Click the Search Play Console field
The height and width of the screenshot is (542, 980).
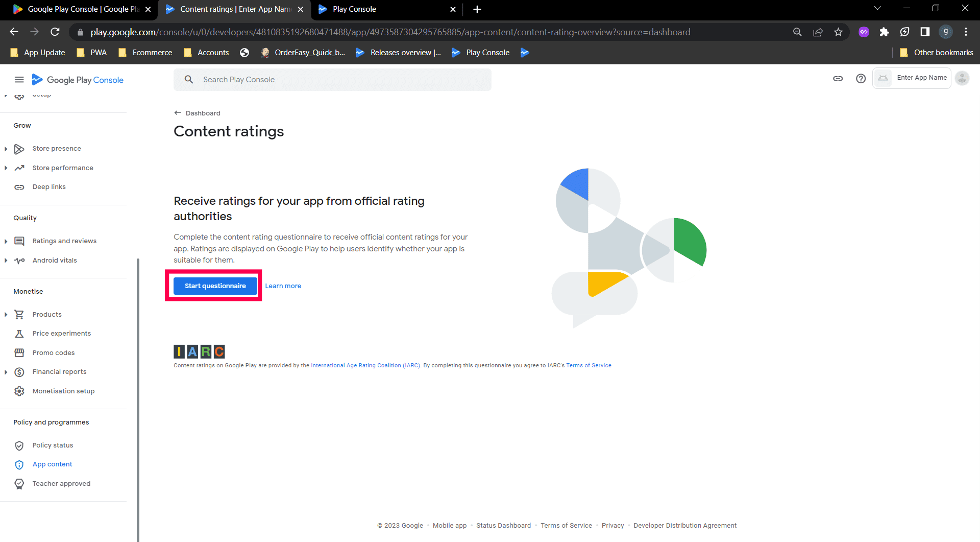pyautogui.click(x=332, y=80)
